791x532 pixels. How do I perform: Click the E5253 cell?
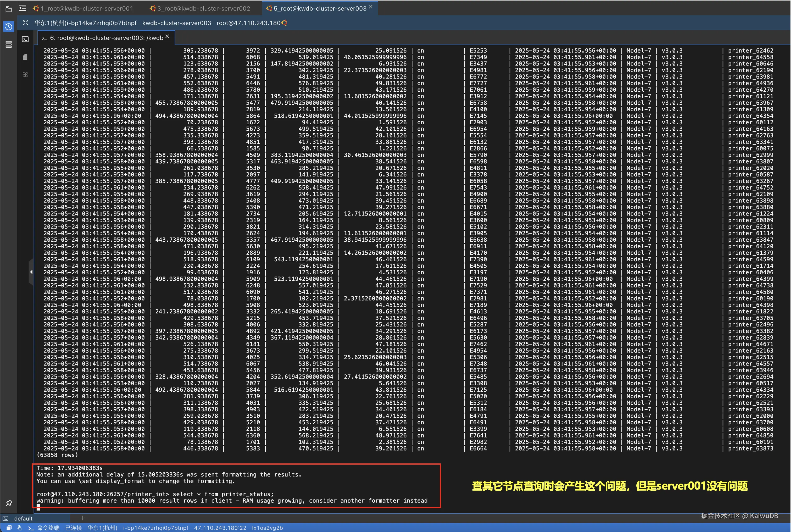click(478, 51)
